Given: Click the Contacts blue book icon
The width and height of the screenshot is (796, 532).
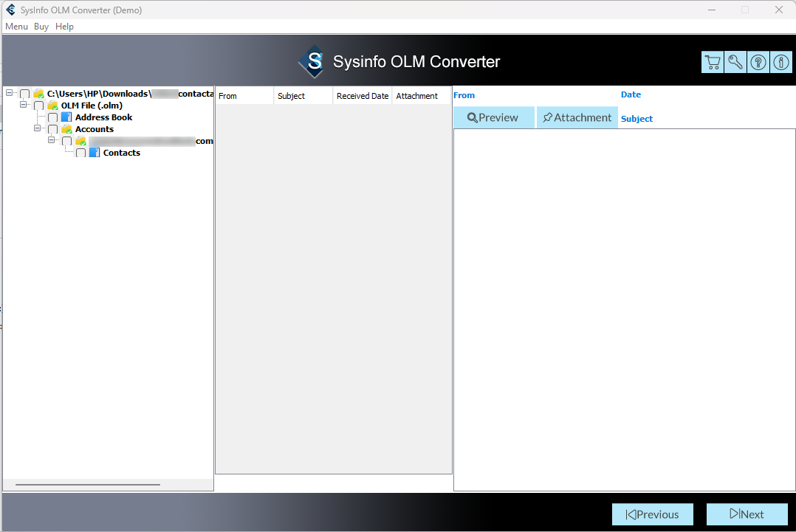Looking at the screenshot, I should pos(95,153).
